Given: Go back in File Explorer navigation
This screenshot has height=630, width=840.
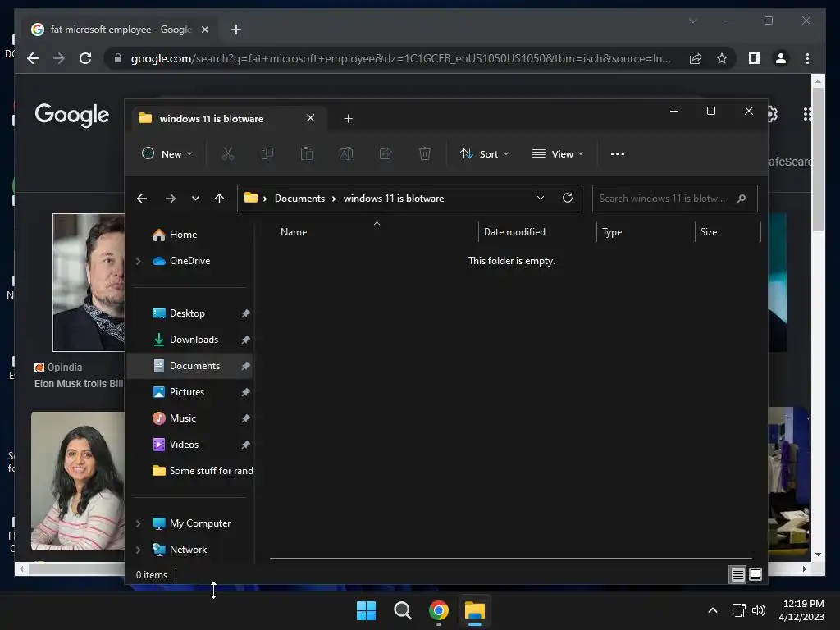Looking at the screenshot, I should point(142,199).
